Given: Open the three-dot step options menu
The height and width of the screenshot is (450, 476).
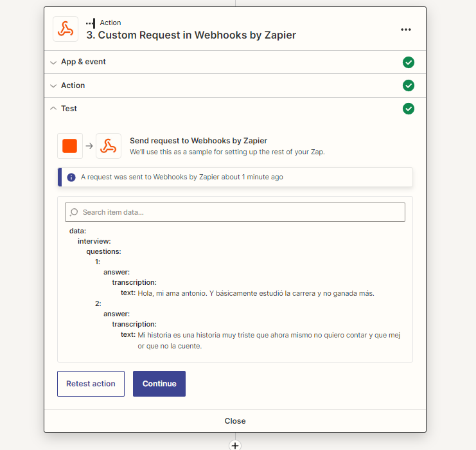Looking at the screenshot, I should tap(406, 30).
